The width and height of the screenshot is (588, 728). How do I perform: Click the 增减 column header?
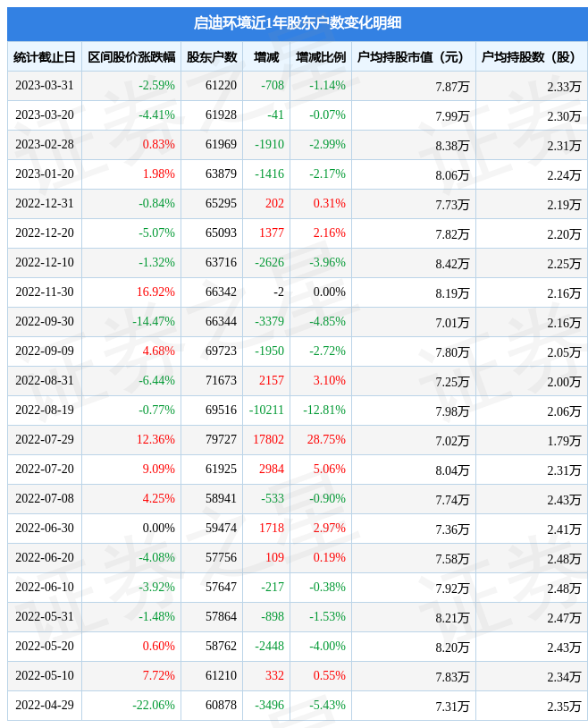tap(266, 57)
